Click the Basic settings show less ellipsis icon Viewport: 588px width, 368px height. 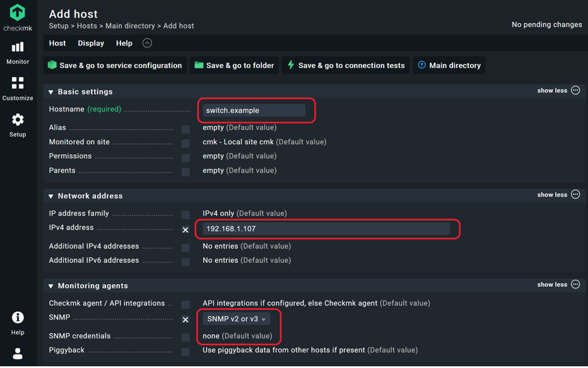[575, 90]
